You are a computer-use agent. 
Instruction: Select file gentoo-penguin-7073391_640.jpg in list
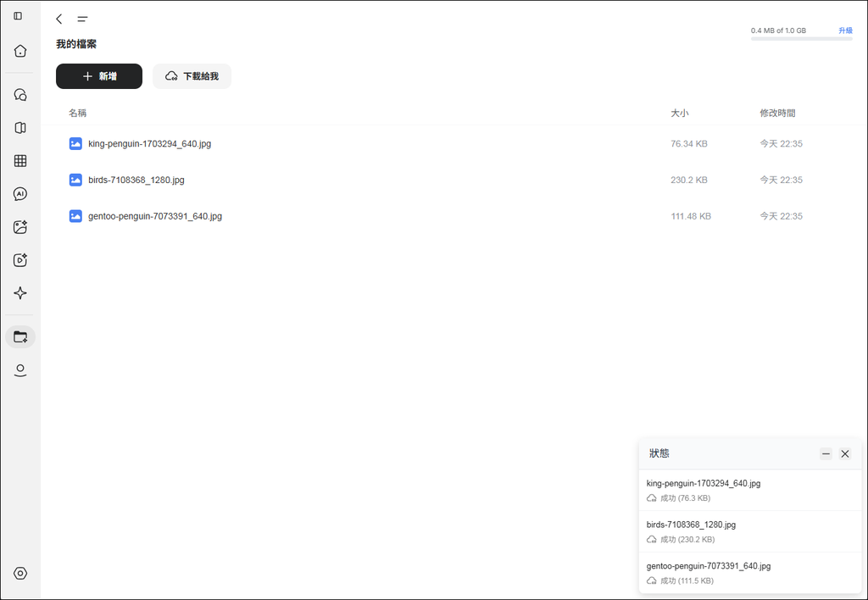[155, 216]
